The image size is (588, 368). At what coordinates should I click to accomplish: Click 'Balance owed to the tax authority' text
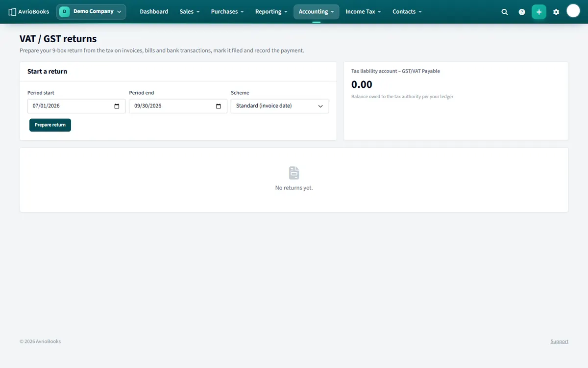[x=402, y=97]
